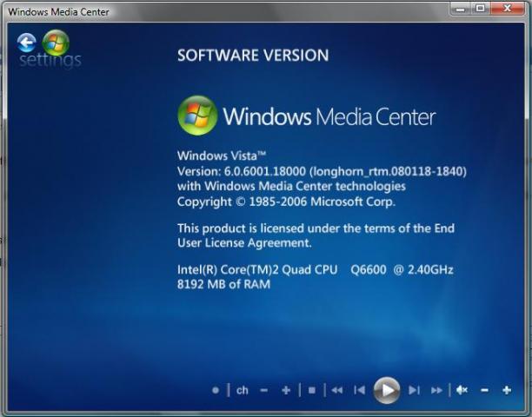Click the 'ch' channel label
Screen dimensions: 532x417
[243, 391]
